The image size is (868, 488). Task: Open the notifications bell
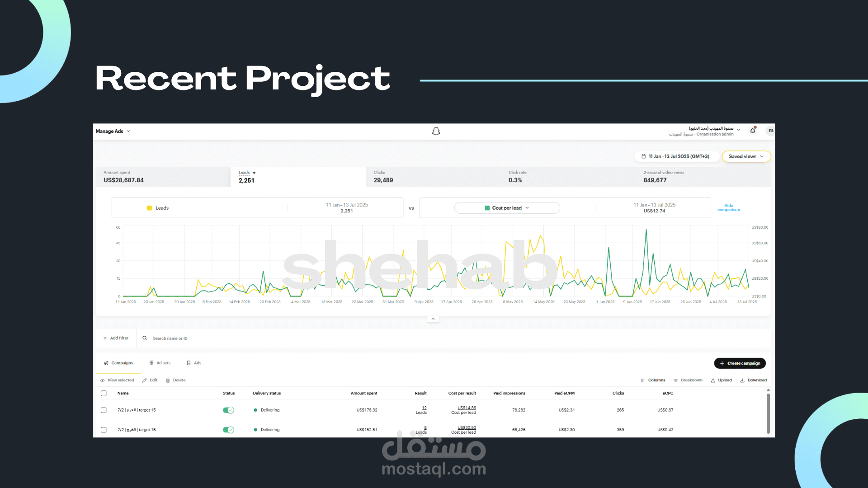click(x=753, y=131)
